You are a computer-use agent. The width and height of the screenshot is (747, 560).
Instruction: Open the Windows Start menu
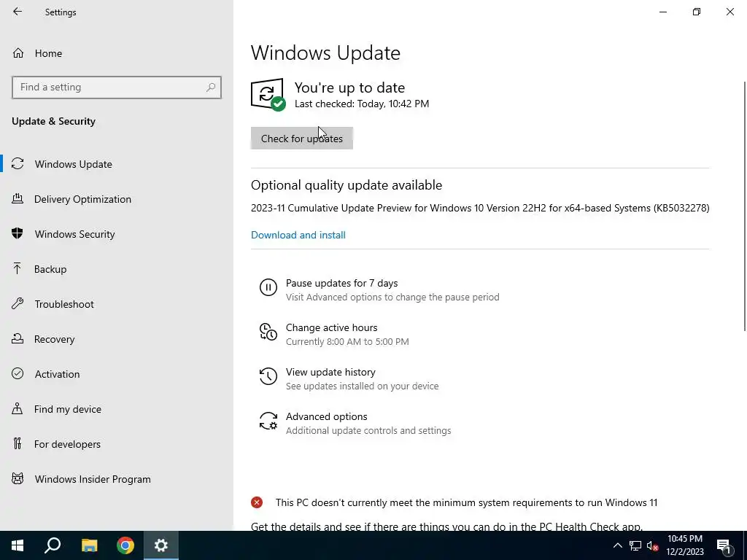coord(18,545)
